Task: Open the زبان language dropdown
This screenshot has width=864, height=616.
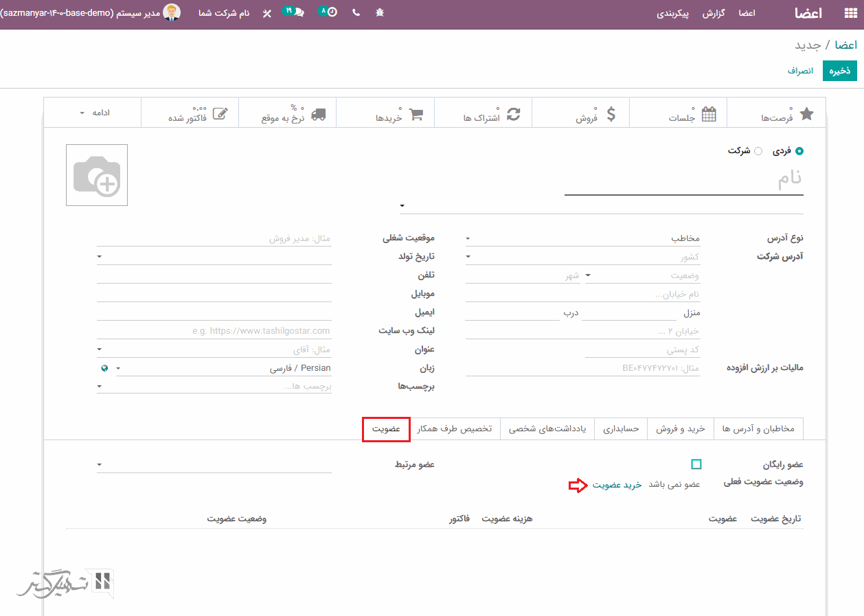Action: pos(223,369)
